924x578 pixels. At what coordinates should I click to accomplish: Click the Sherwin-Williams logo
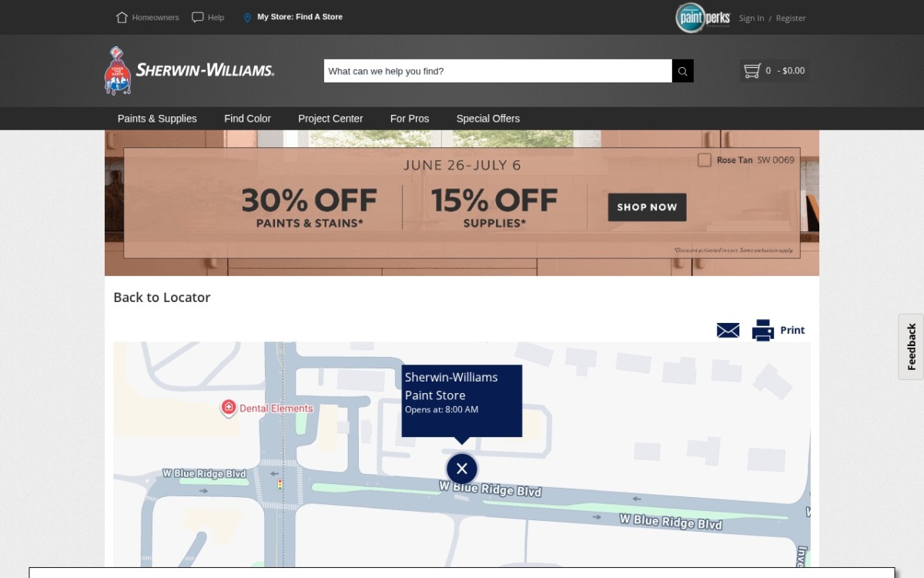tap(189, 70)
